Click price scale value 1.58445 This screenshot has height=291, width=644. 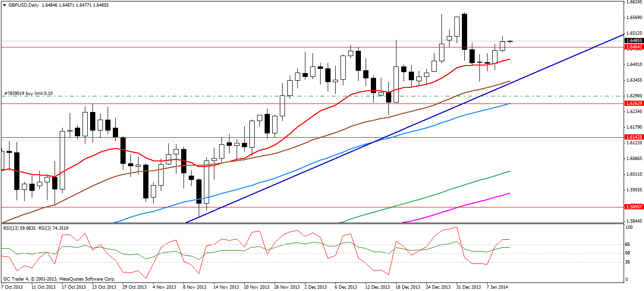[x=635, y=221]
